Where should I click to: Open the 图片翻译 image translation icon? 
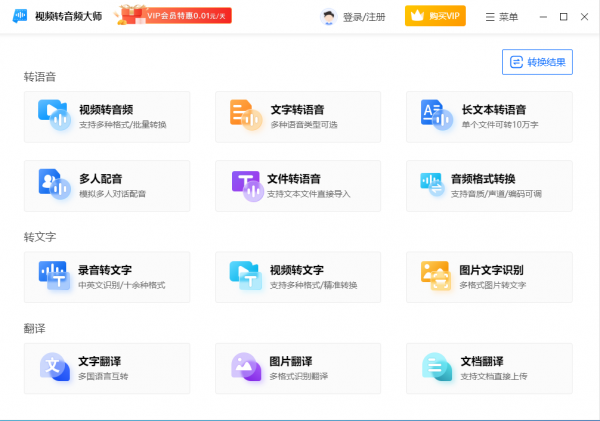[x=245, y=368]
